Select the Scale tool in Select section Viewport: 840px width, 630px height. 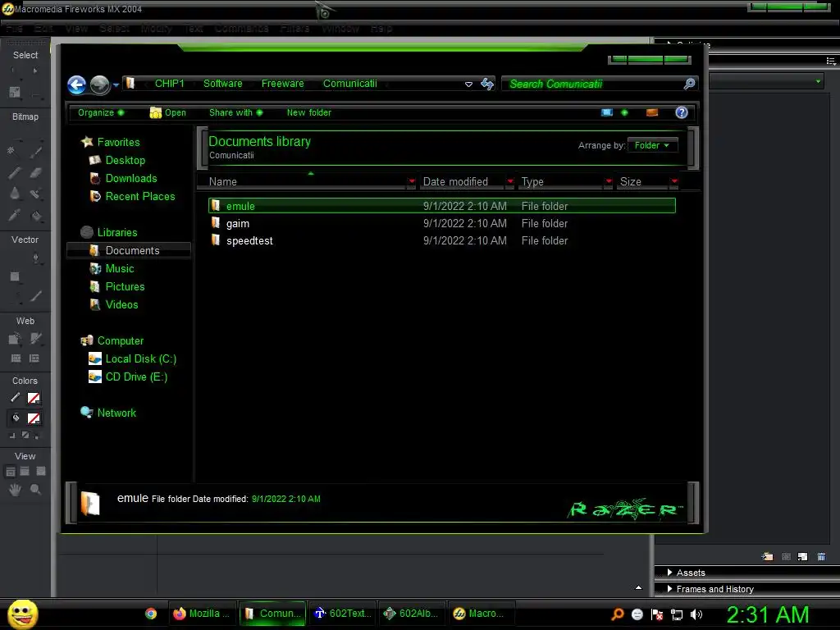pos(15,92)
